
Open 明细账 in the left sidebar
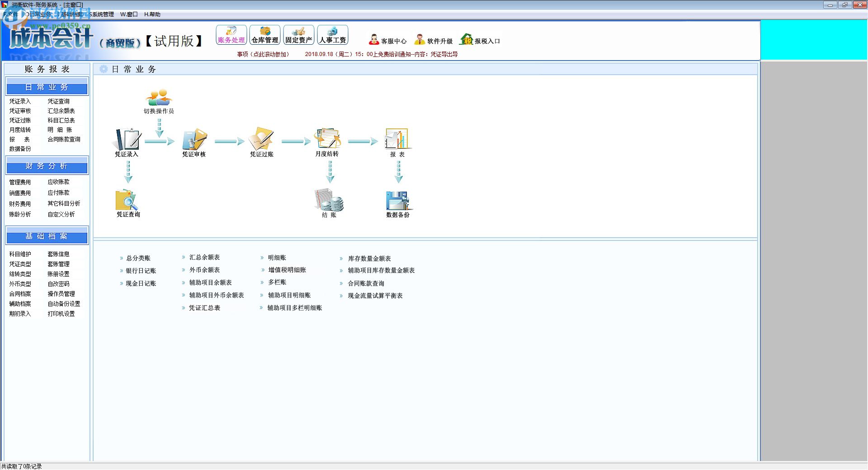coord(60,130)
